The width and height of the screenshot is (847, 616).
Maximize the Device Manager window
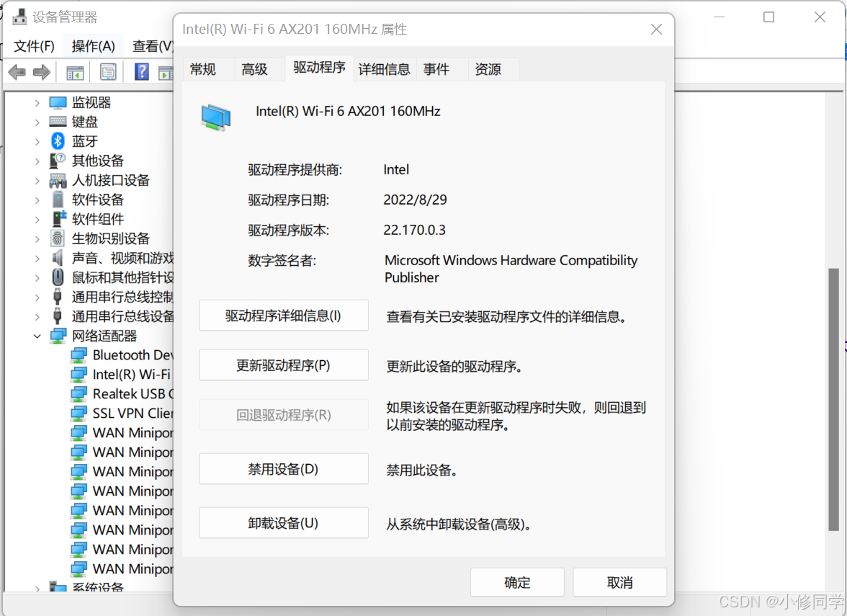pos(768,17)
